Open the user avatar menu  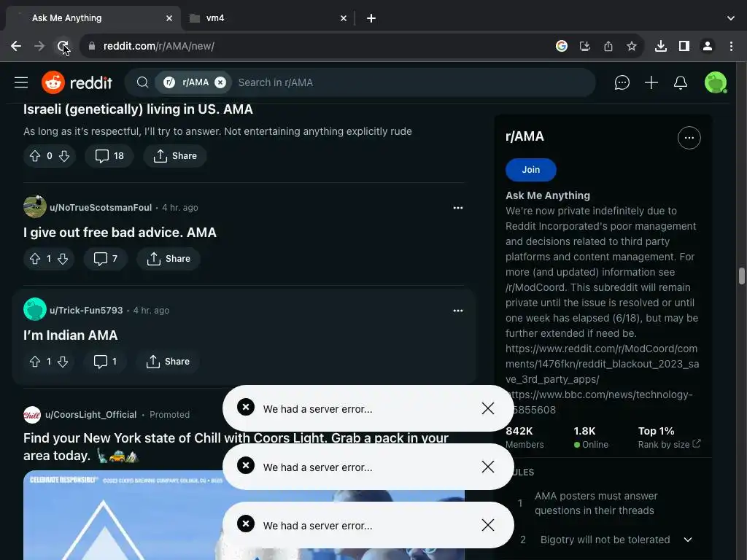click(716, 82)
